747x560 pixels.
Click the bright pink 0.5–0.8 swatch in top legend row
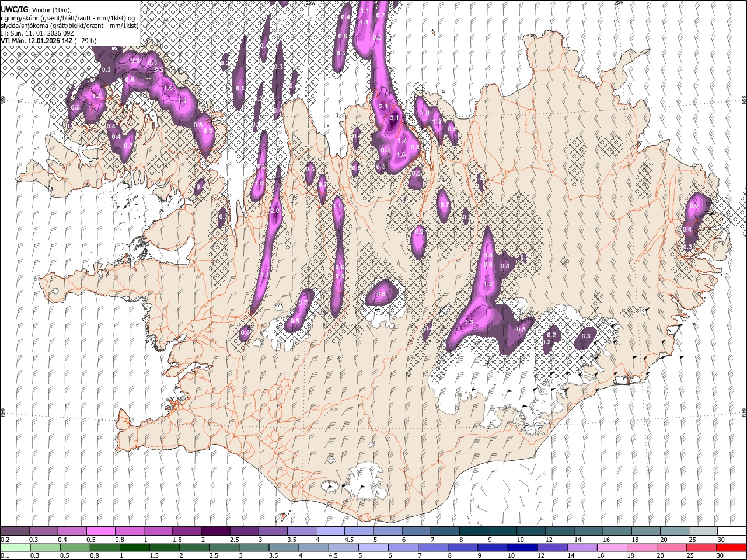(101, 531)
